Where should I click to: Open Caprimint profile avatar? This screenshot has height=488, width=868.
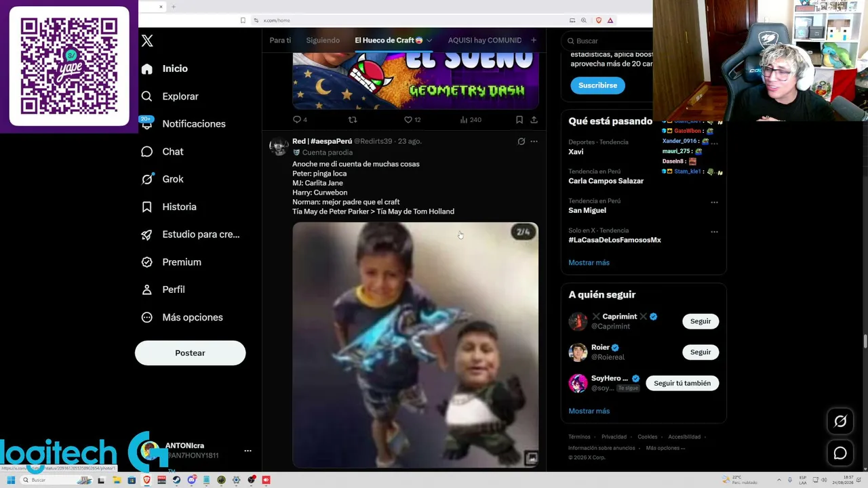point(578,321)
